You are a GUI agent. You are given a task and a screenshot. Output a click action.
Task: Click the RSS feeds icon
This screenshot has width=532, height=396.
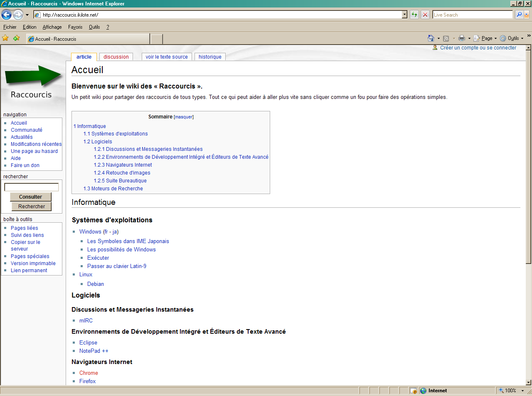[x=446, y=38]
